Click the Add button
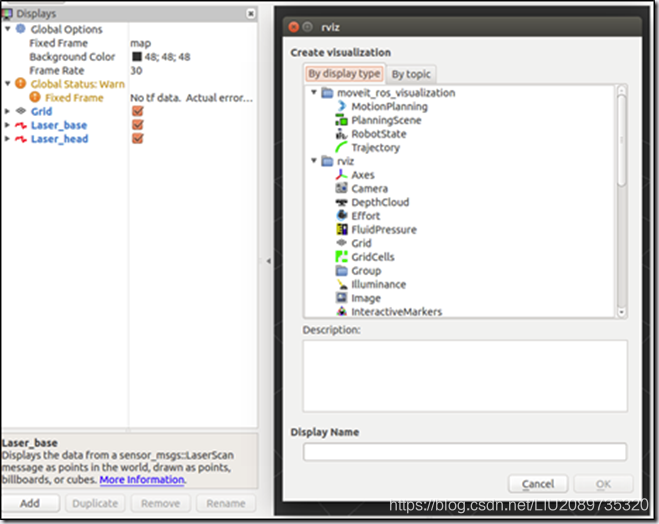 [x=30, y=503]
